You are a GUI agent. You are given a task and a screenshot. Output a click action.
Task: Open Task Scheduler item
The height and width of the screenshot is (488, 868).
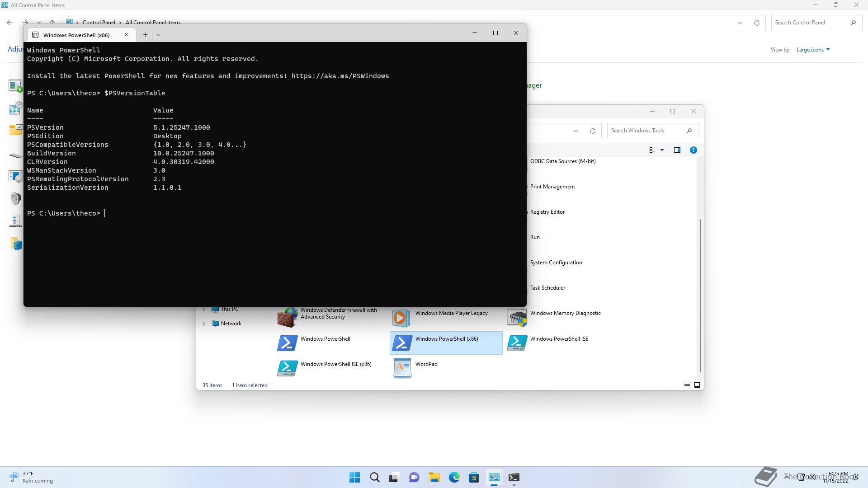pos(547,288)
